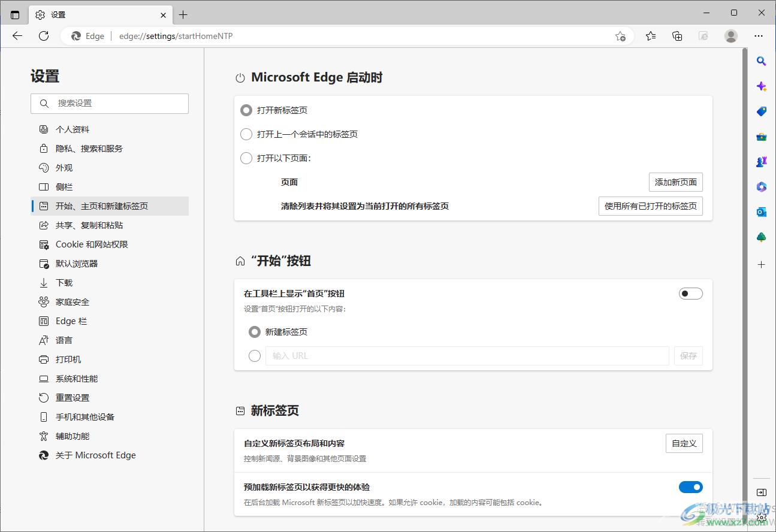Click the IE mode icon in toolbar
This screenshot has height=532, width=776.
click(x=704, y=36)
